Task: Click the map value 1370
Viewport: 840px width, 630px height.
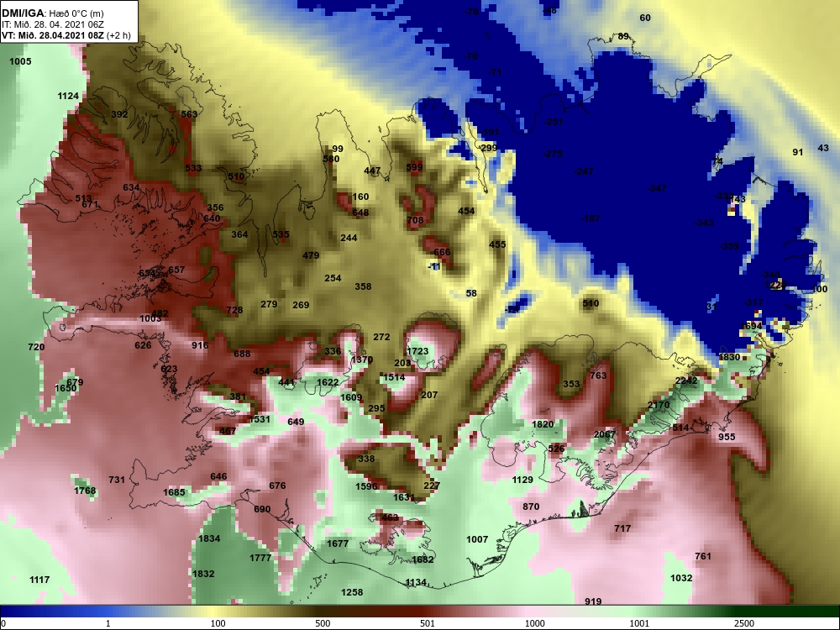Action: point(361,360)
